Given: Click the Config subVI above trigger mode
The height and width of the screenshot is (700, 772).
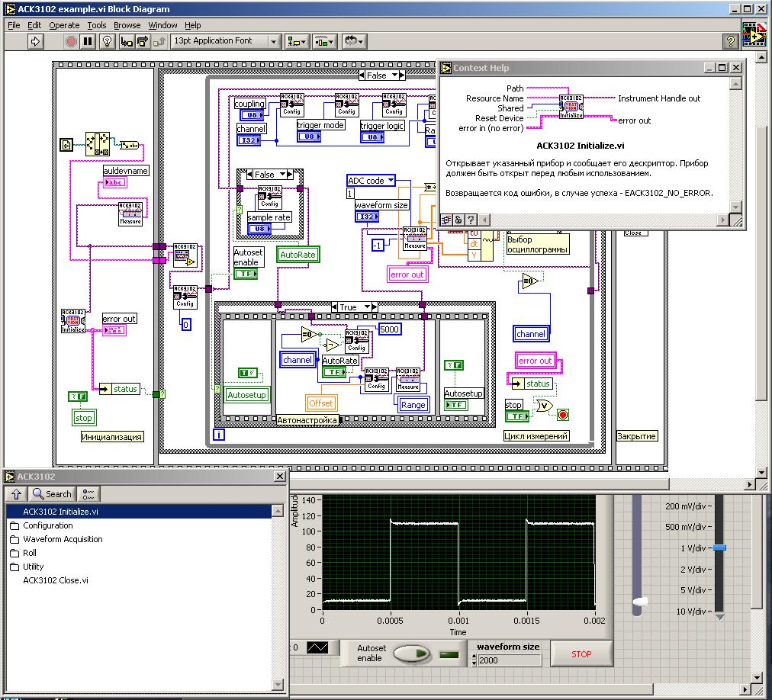Looking at the screenshot, I should (346, 105).
